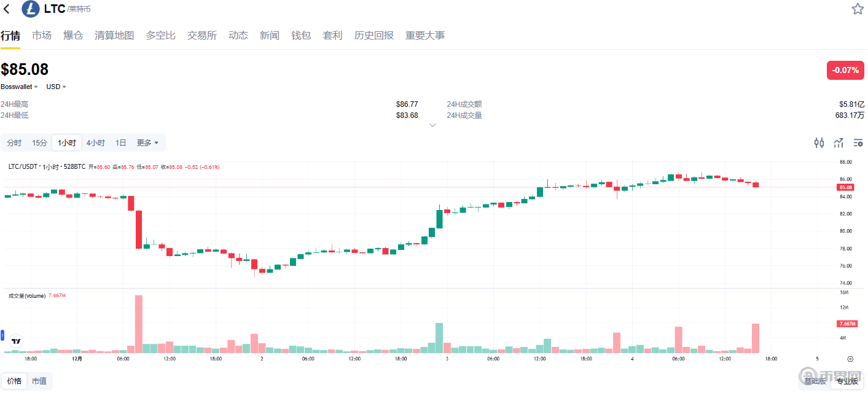
Task: Open candlestick chart style icon
Action: 819,143
